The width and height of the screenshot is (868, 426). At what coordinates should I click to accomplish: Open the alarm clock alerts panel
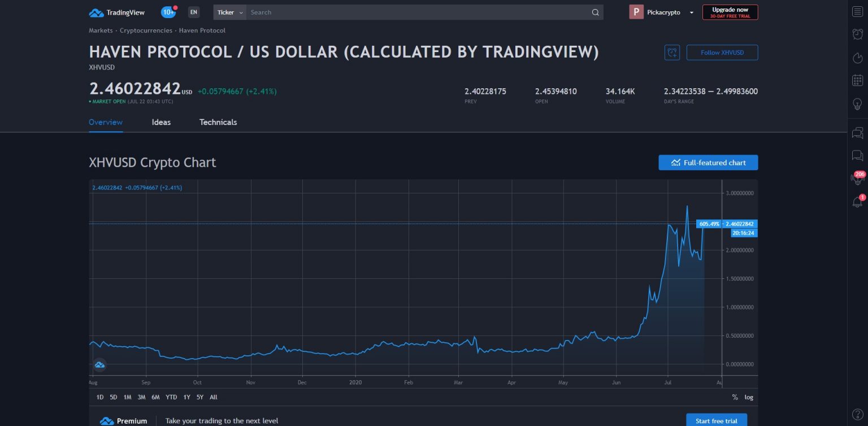[857, 34]
